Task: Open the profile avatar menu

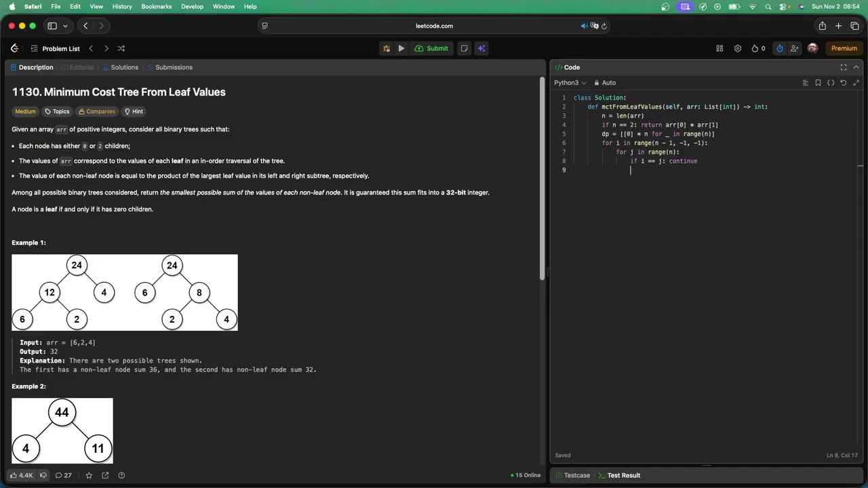Action: [812, 48]
